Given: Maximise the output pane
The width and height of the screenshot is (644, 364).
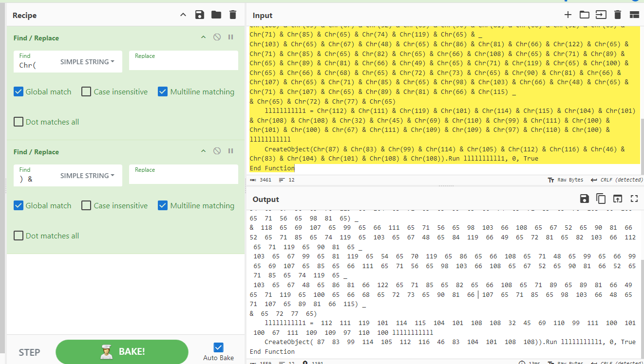Looking at the screenshot, I should (x=634, y=199).
